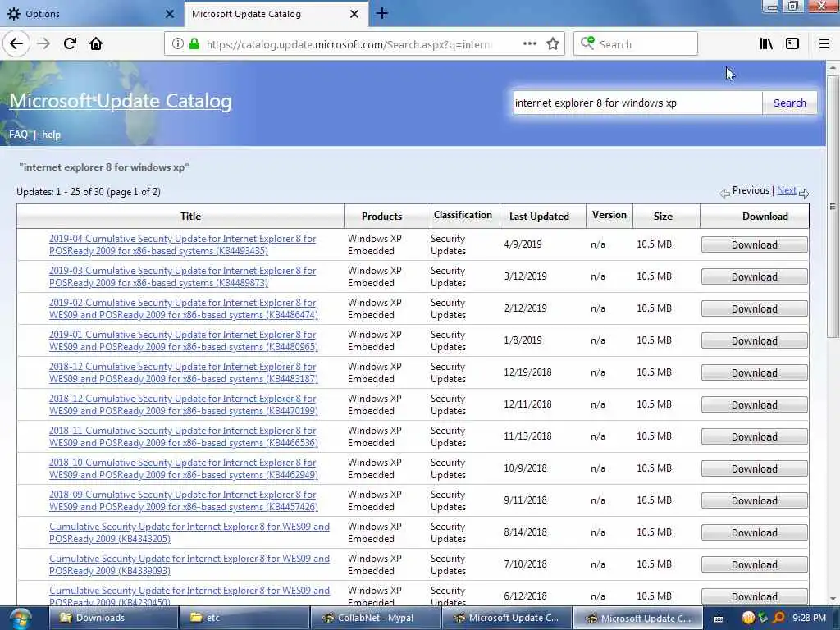
Task: Open update KB4486474 link
Action: click(183, 309)
